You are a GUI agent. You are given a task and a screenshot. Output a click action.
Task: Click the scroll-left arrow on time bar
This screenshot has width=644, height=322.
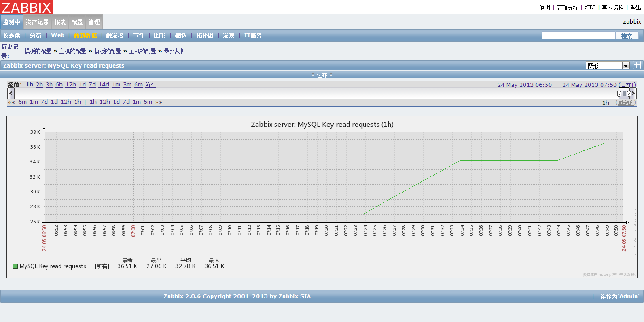click(x=11, y=94)
